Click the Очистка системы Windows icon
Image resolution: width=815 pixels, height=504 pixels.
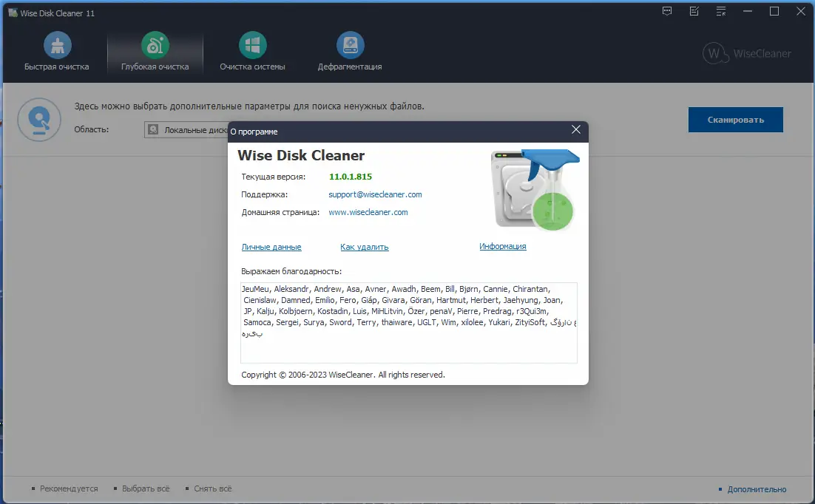click(252, 46)
